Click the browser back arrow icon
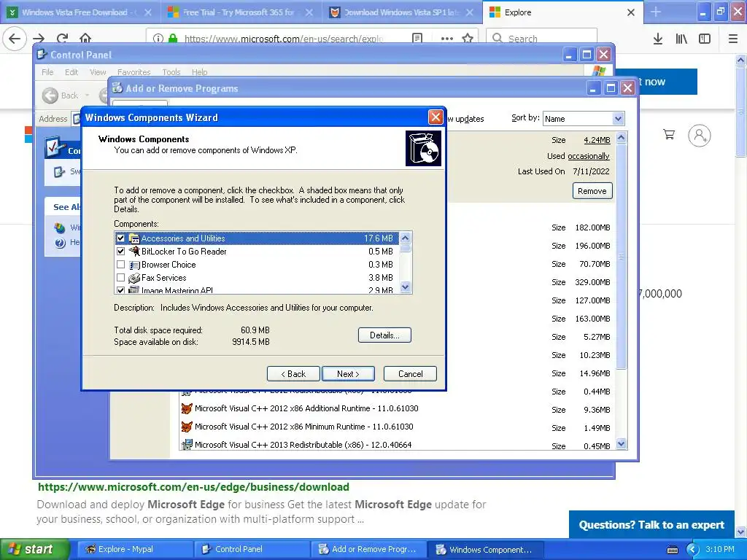Screen dimensions: 747x560 point(15,39)
